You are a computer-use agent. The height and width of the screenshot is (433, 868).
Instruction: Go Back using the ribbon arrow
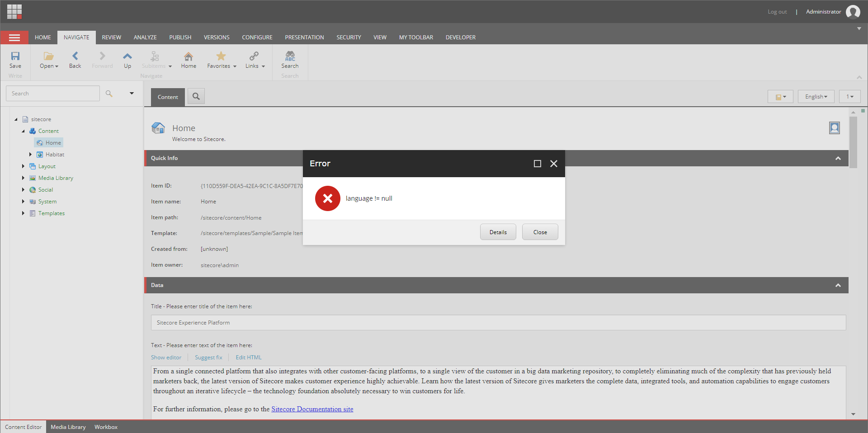75,56
